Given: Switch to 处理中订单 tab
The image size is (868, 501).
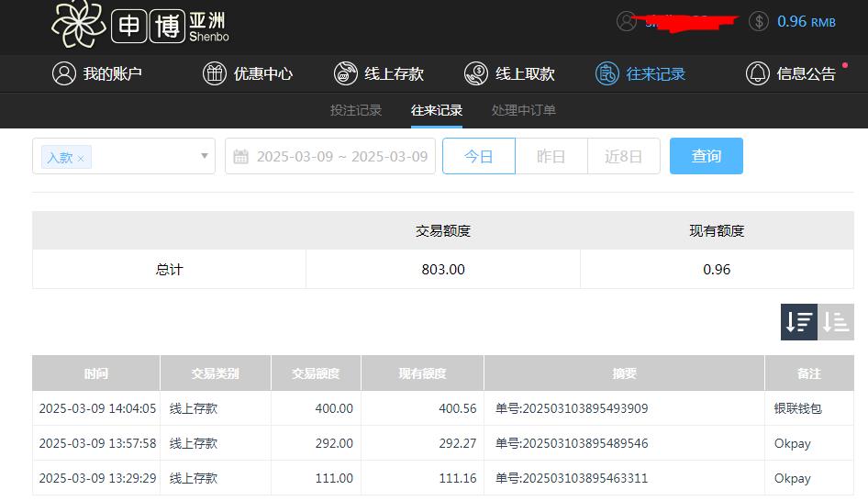Looking at the screenshot, I should [524, 110].
